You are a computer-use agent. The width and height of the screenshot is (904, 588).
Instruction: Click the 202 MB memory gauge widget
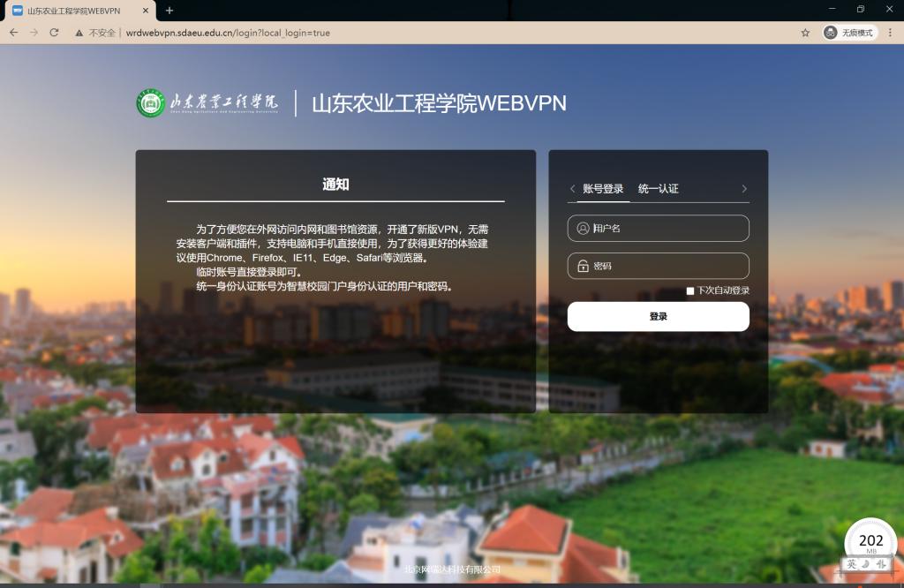coord(870,540)
